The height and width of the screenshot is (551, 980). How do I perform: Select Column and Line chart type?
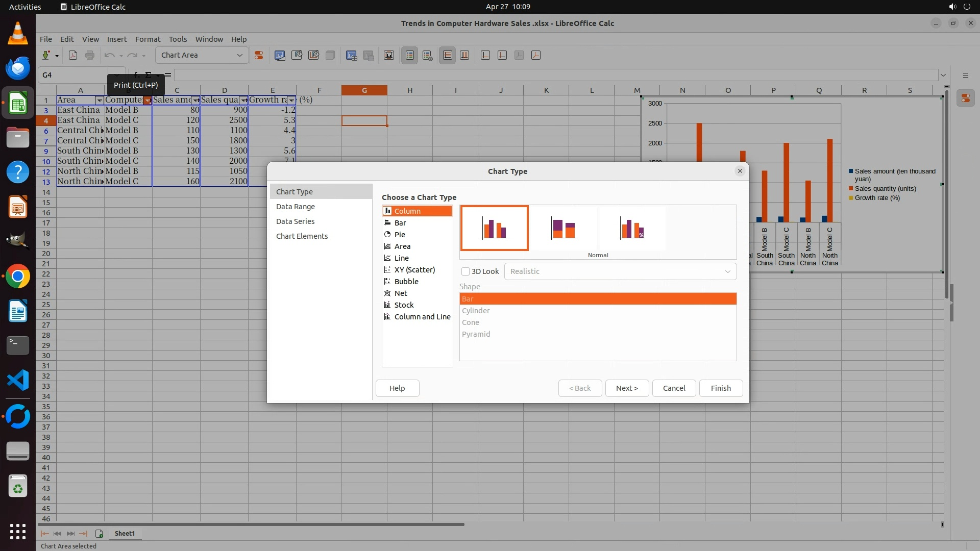click(422, 317)
